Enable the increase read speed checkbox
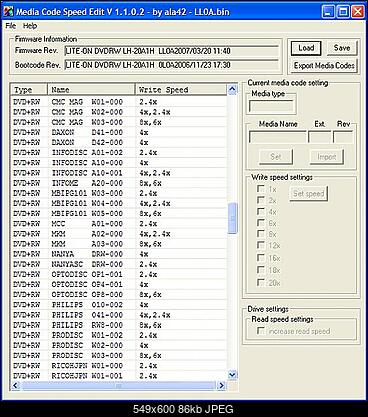Image resolution: width=368 pixels, height=417 pixels. [261, 331]
